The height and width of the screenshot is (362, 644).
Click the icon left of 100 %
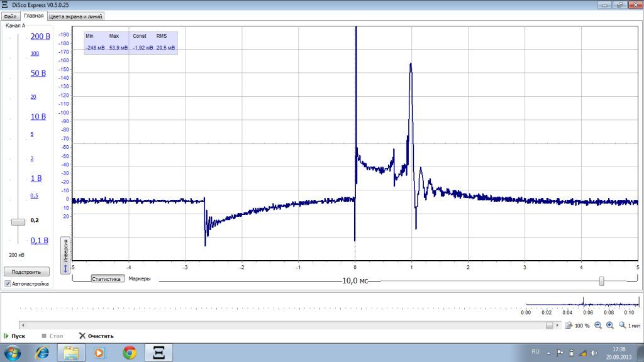(x=569, y=326)
